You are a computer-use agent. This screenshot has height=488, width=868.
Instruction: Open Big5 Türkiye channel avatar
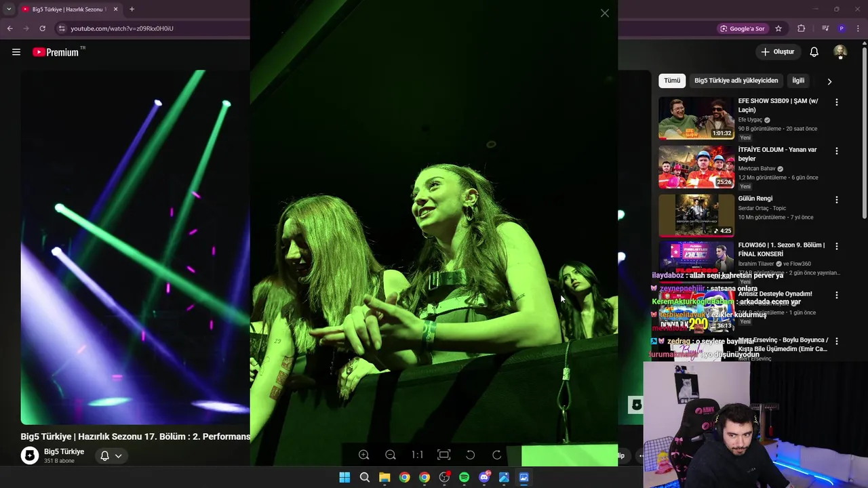coord(30,455)
